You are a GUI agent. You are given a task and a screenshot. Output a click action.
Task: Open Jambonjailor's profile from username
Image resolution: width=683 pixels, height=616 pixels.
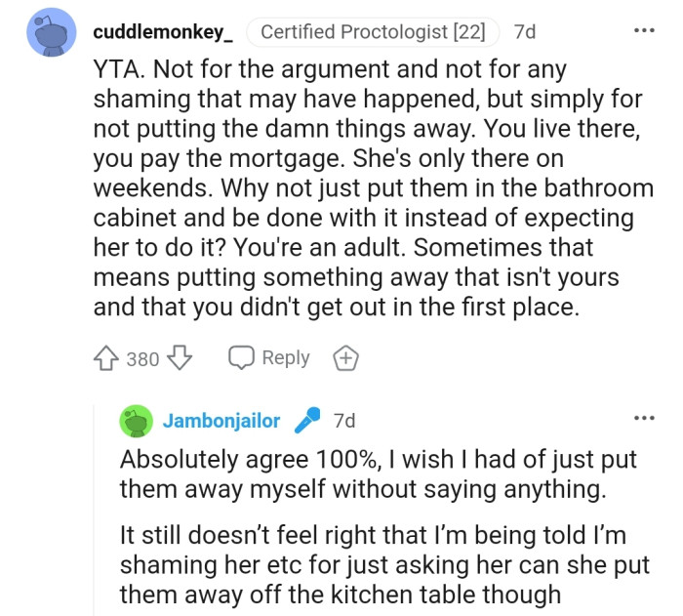click(221, 421)
